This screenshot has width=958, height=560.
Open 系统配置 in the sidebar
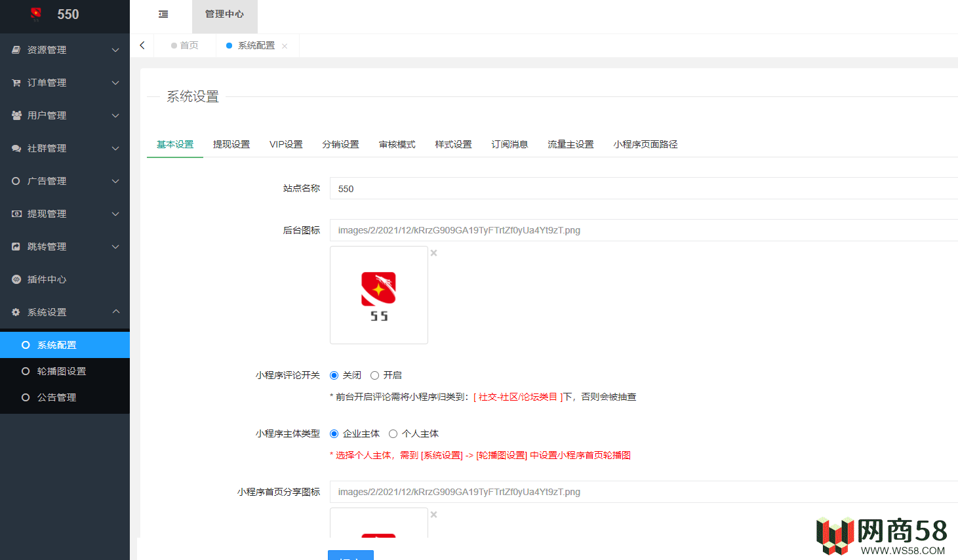tap(65, 345)
